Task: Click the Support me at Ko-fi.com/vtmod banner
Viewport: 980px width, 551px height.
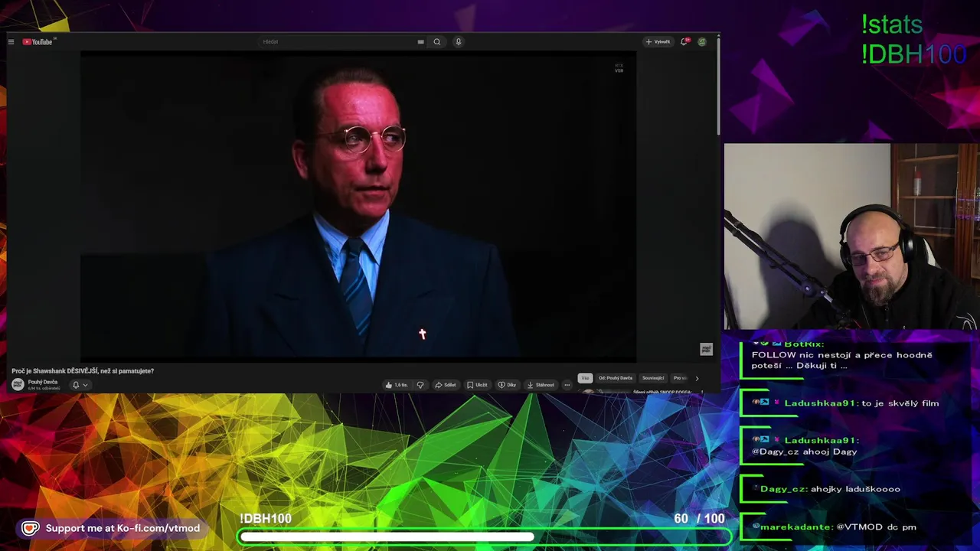Action: coord(112,528)
